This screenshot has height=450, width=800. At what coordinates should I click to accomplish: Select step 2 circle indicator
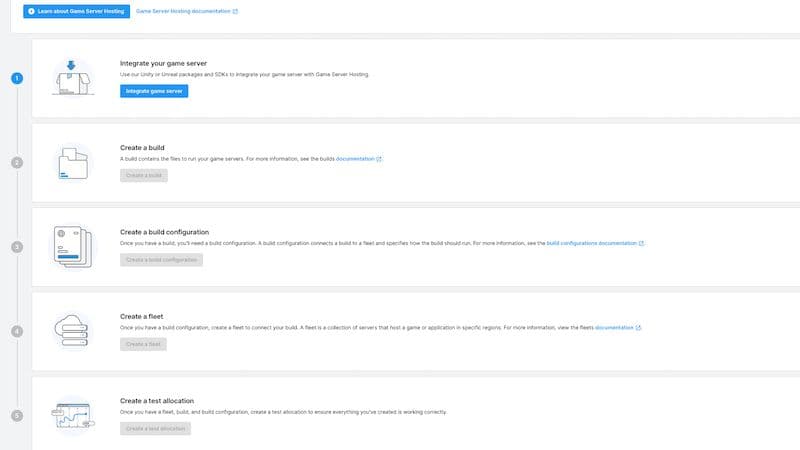point(17,163)
